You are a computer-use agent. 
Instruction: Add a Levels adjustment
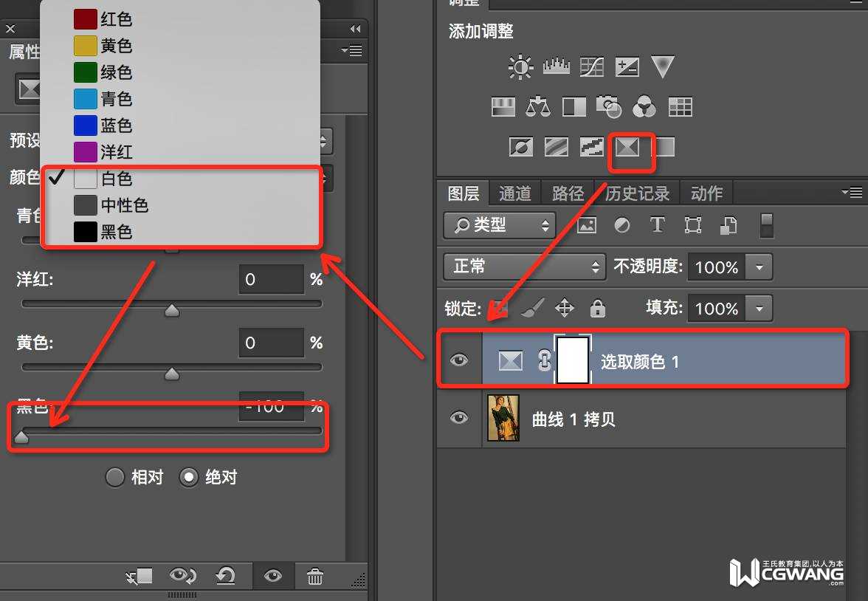coord(557,67)
